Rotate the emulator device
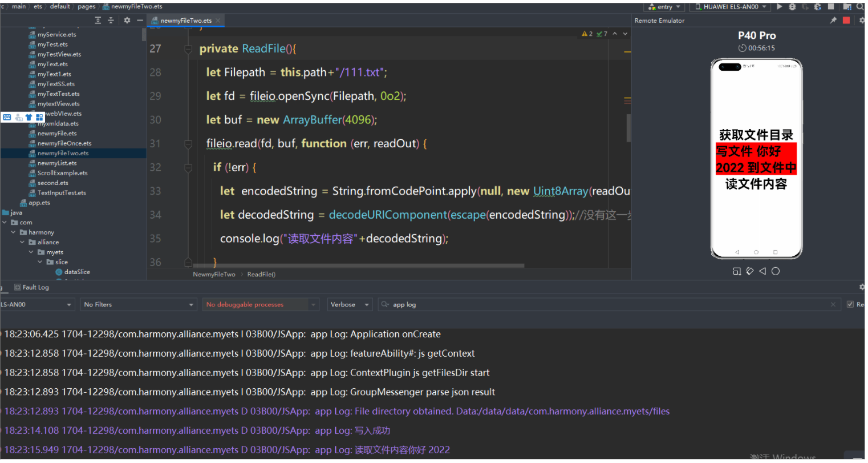 (x=750, y=271)
